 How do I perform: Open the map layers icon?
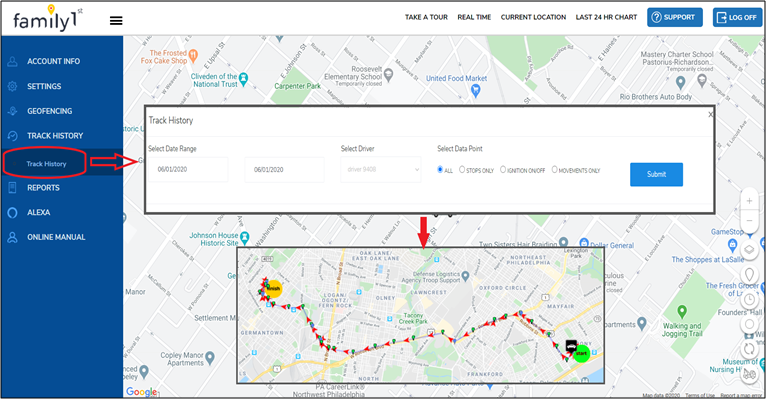749,250
